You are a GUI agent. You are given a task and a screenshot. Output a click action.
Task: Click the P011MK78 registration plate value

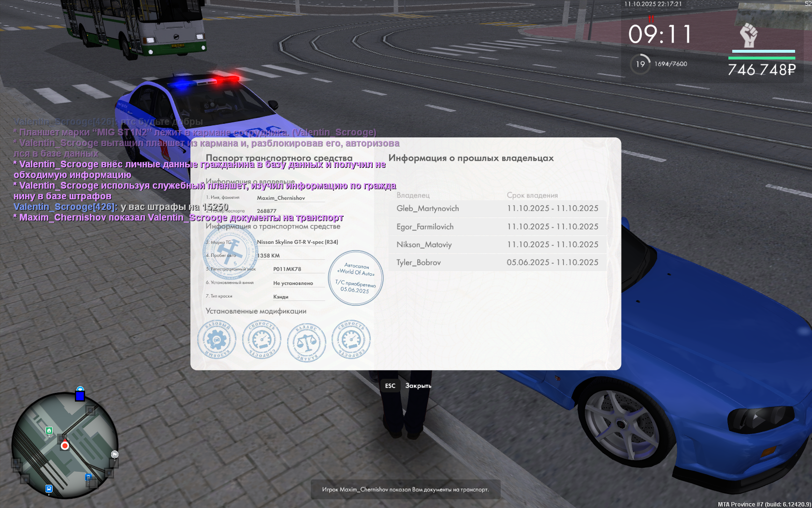287,269
